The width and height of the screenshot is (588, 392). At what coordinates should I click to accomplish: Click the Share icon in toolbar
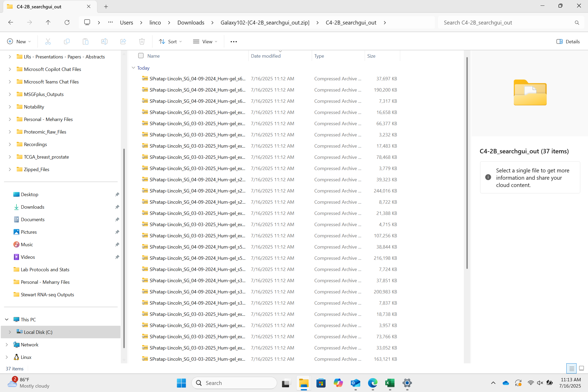pos(123,41)
